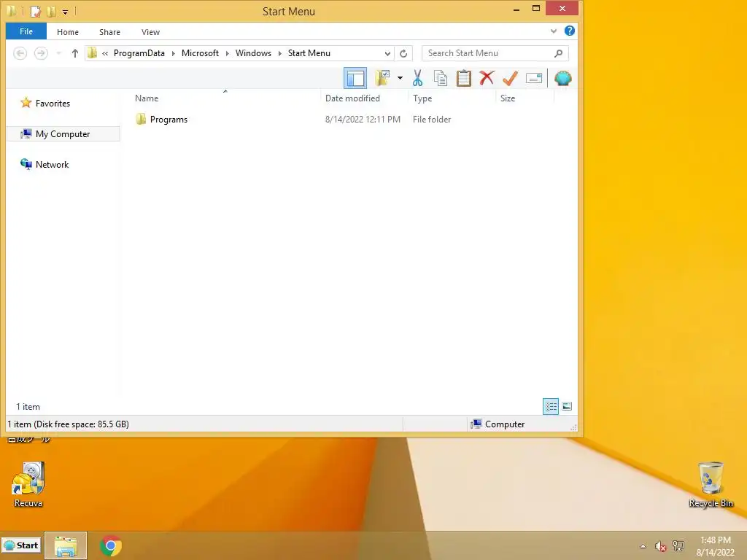Click the Search Start Menu box
747x560 pixels.
(495, 53)
